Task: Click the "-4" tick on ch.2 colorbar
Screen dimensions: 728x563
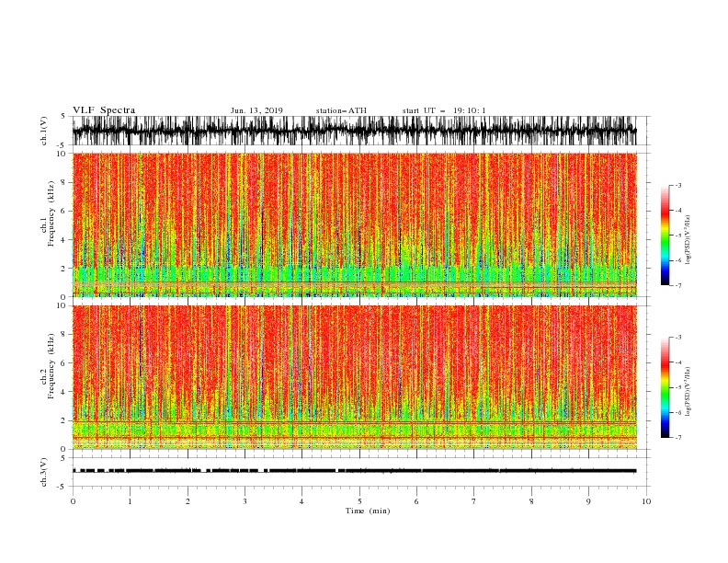Action: [x=678, y=362]
